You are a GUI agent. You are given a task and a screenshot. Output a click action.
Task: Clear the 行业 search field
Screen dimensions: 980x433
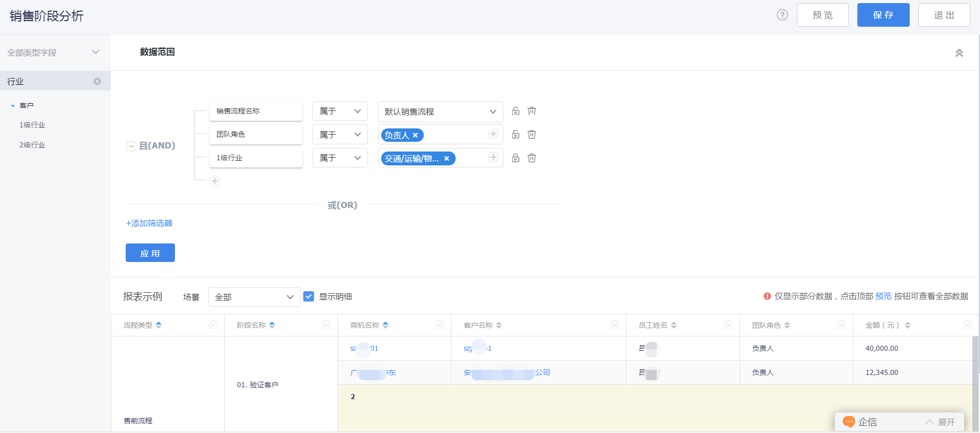(97, 81)
